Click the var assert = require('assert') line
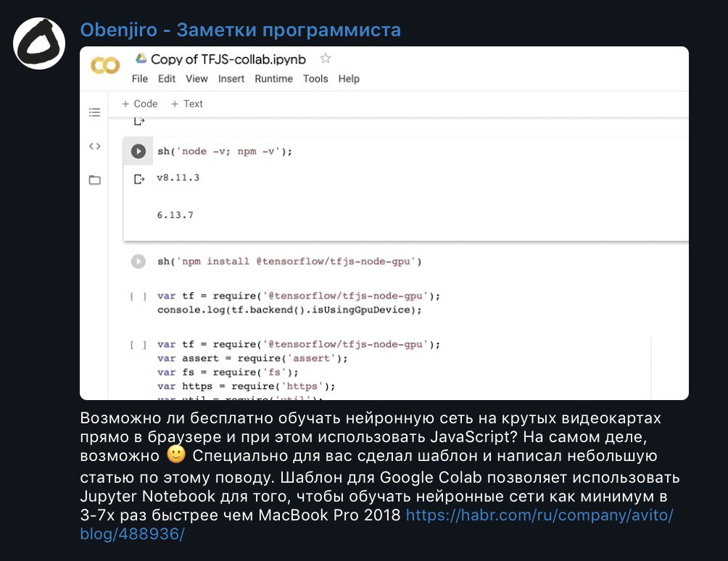 click(x=252, y=358)
